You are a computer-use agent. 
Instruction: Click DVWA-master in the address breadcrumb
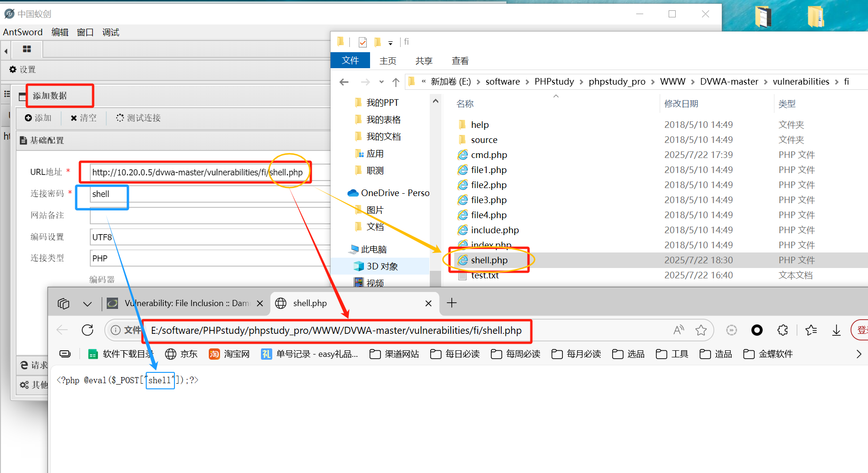[x=729, y=81]
